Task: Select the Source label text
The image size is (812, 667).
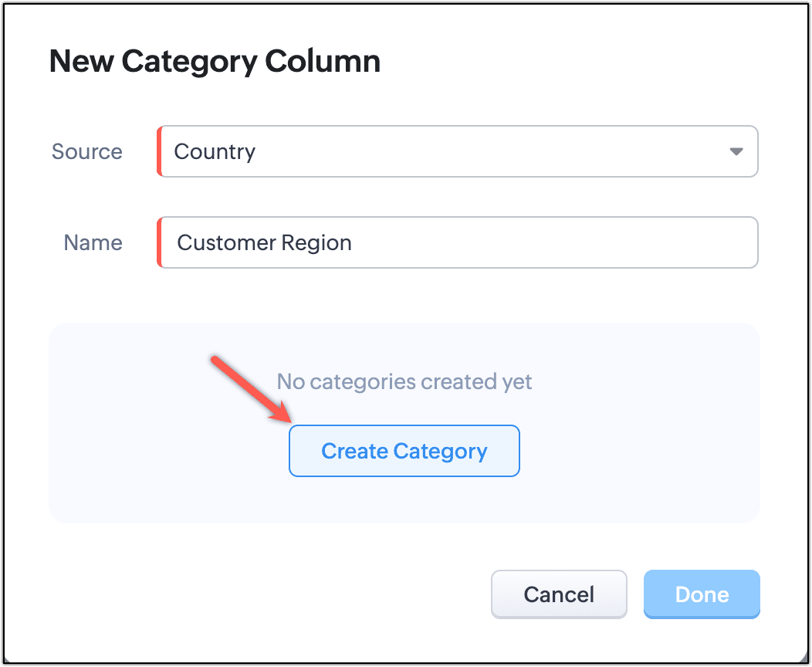Action: pyautogui.click(x=86, y=151)
